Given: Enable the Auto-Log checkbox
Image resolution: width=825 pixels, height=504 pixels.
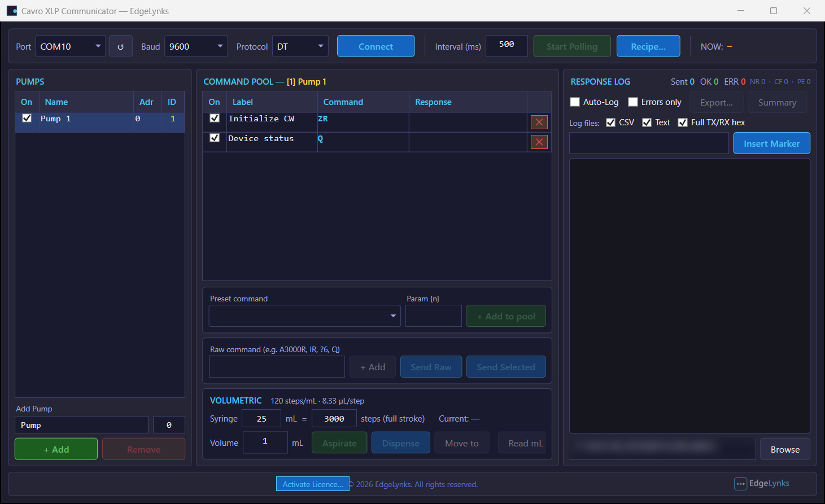Looking at the screenshot, I should 575,102.
